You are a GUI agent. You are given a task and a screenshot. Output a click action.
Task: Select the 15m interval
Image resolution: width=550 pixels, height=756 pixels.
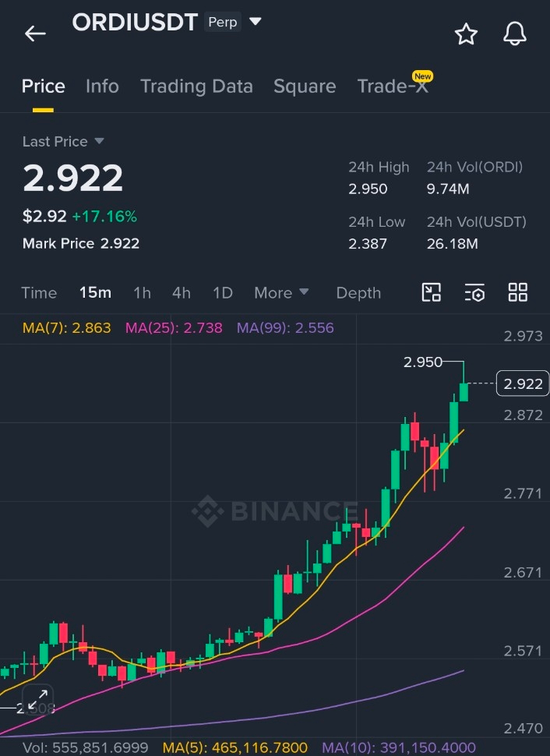click(x=96, y=293)
